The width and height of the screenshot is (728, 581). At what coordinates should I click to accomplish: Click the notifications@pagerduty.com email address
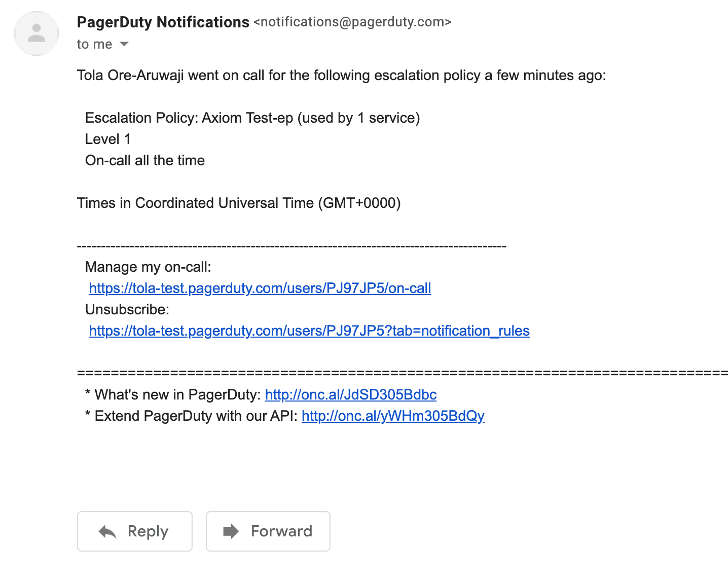[x=352, y=22]
